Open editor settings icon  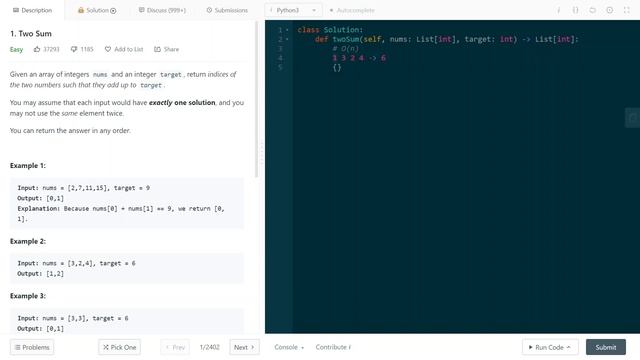tap(609, 10)
